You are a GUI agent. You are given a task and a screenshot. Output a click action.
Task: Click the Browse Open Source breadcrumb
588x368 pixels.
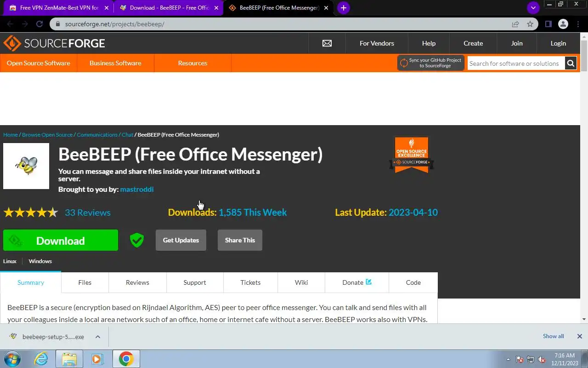click(47, 135)
